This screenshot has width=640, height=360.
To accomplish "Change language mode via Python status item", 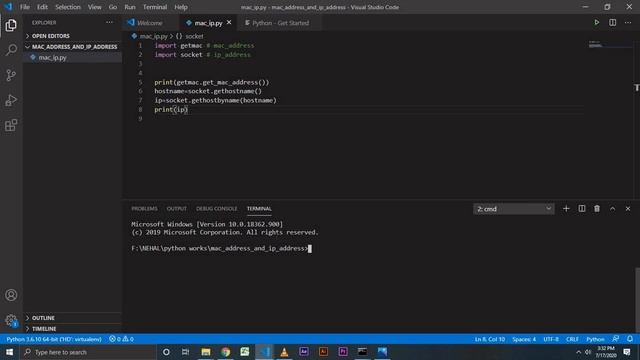I will [x=595, y=339].
